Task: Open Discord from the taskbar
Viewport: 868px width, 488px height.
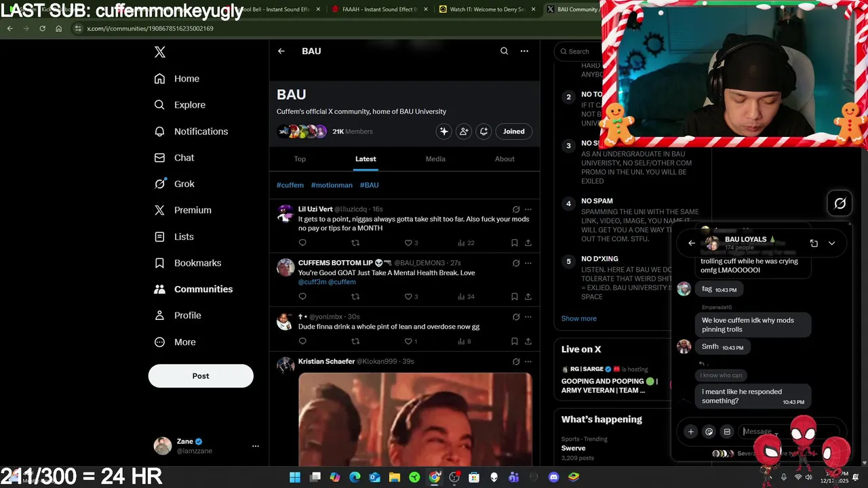Action: [x=554, y=477]
